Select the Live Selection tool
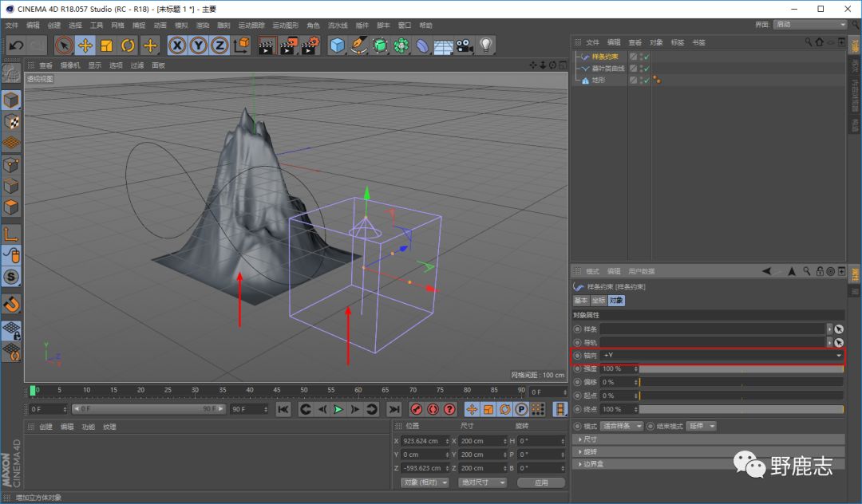862x504 pixels. pyautogui.click(x=64, y=45)
